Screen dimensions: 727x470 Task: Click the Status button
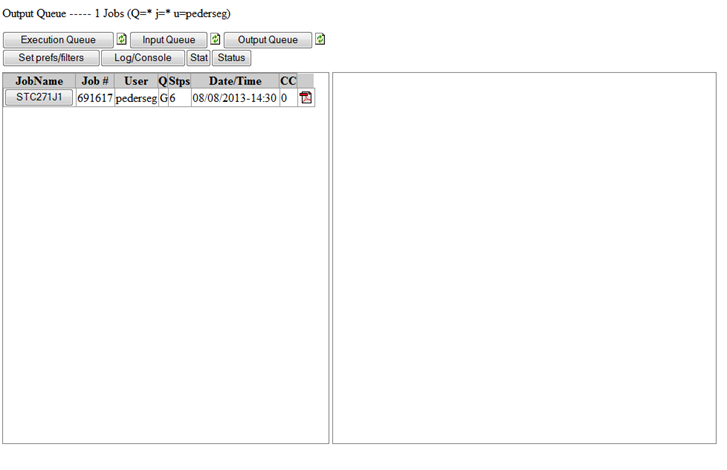(x=231, y=58)
